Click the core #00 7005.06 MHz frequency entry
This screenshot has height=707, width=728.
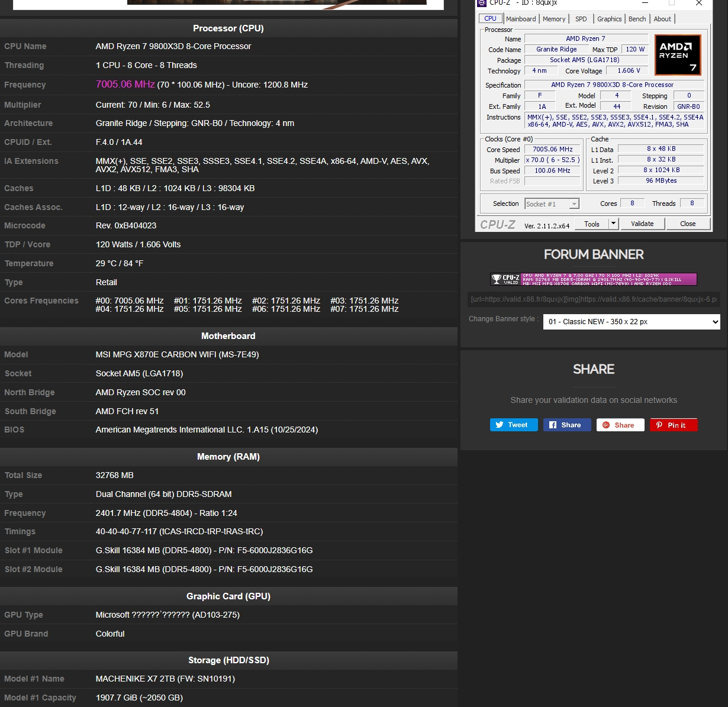point(130,301)
